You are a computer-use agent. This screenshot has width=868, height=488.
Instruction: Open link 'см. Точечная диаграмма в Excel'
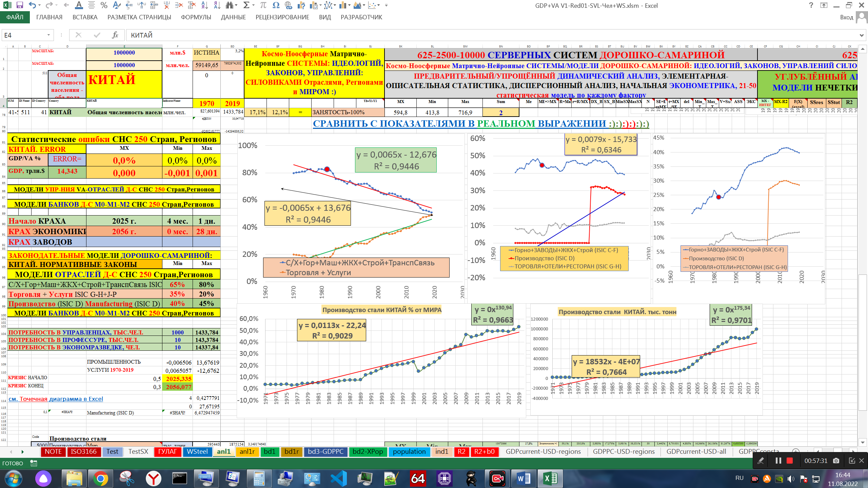point(56,399)
